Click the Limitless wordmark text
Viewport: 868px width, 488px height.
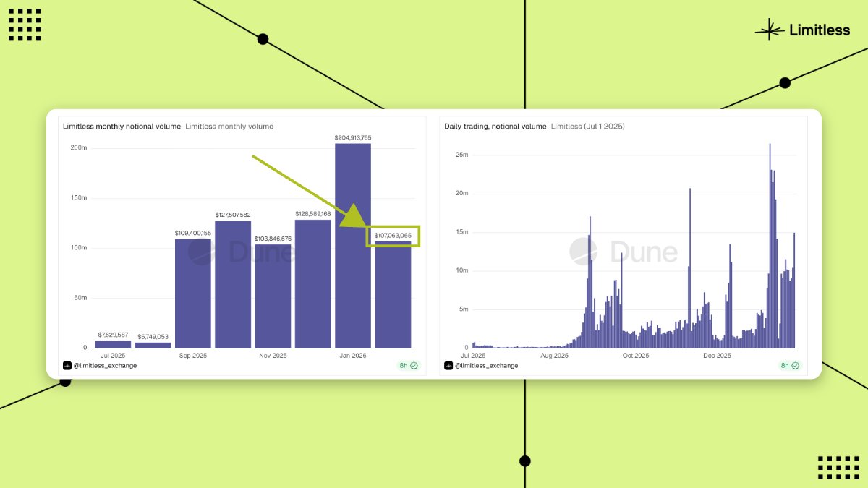820,30
